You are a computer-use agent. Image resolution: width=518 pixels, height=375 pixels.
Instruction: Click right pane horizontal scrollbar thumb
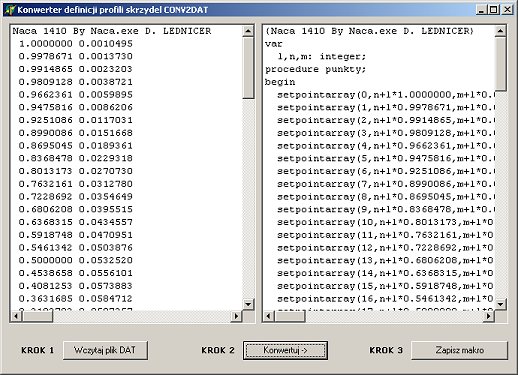coord(290,316)
